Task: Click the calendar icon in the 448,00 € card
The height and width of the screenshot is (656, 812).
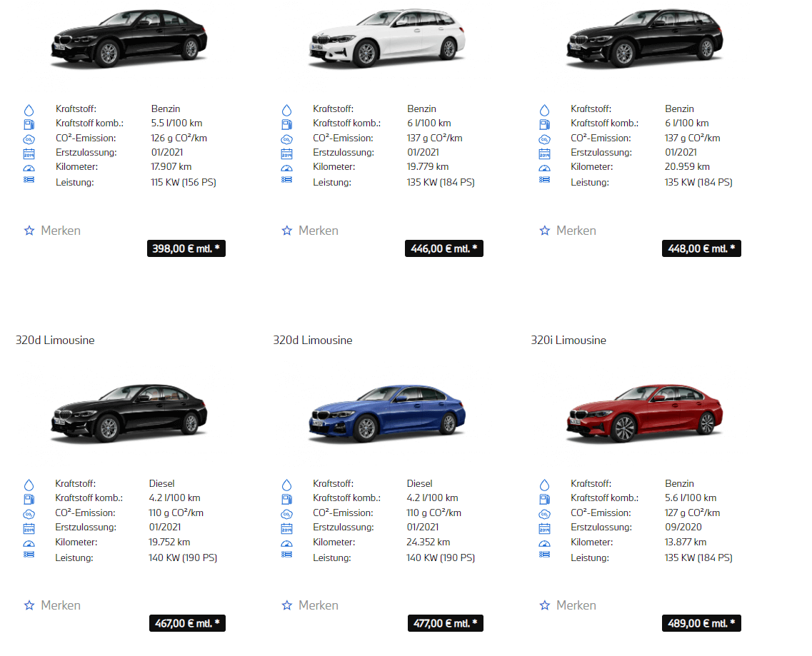Action: [544, 153]
